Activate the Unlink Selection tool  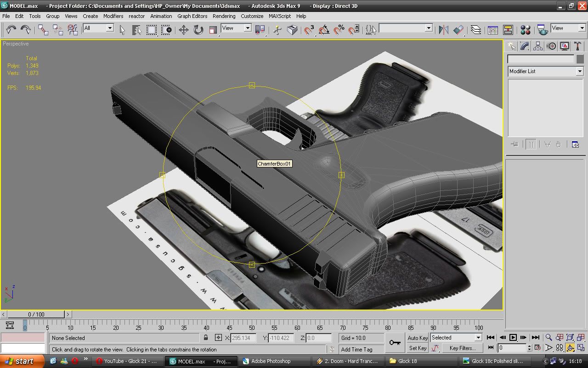(58, 30)
